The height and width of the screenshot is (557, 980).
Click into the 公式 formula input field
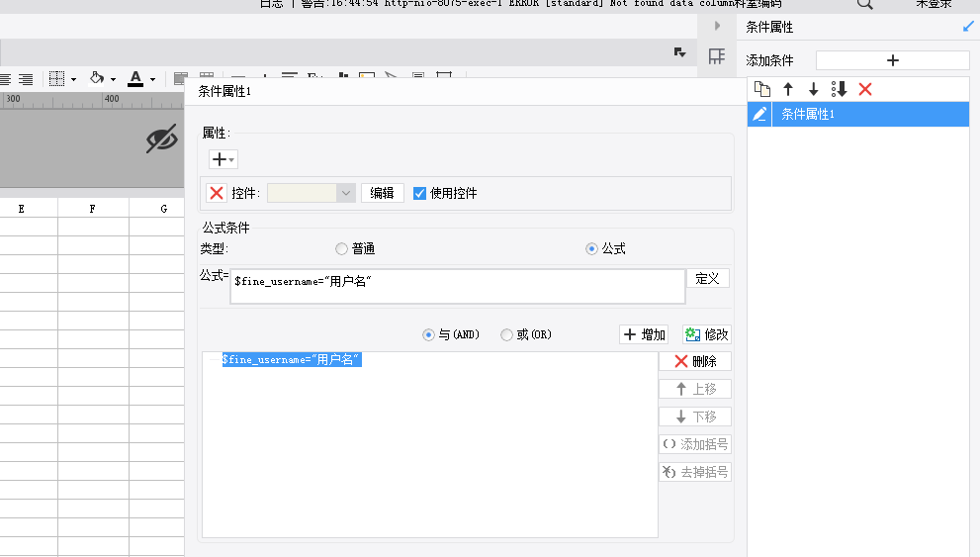click(458, 286)
